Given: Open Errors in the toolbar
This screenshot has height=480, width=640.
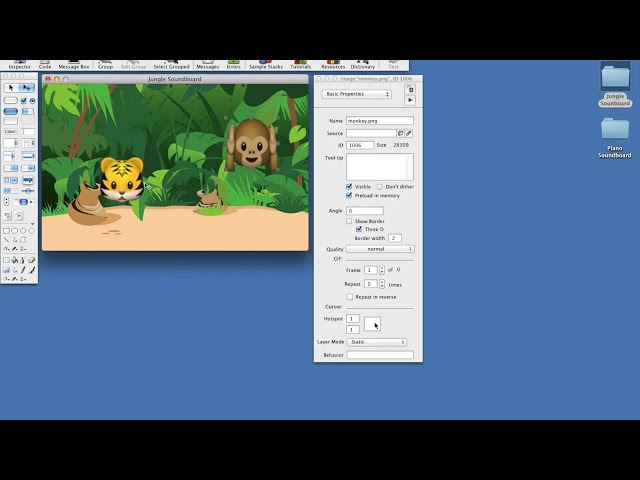Looking at the screenshot, I should pyautogui.click(x=233, y=65).
